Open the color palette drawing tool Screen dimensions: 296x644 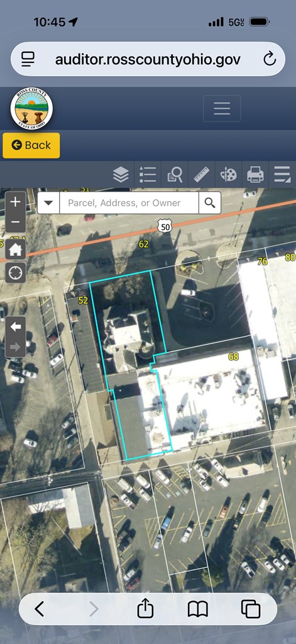click(228, 175)
